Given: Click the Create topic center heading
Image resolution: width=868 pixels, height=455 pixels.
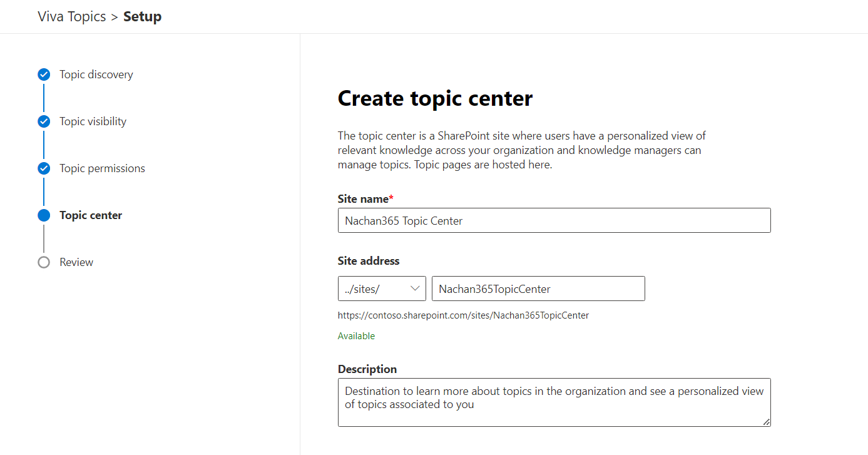Looking at the screenshot, I should (435, 98).
